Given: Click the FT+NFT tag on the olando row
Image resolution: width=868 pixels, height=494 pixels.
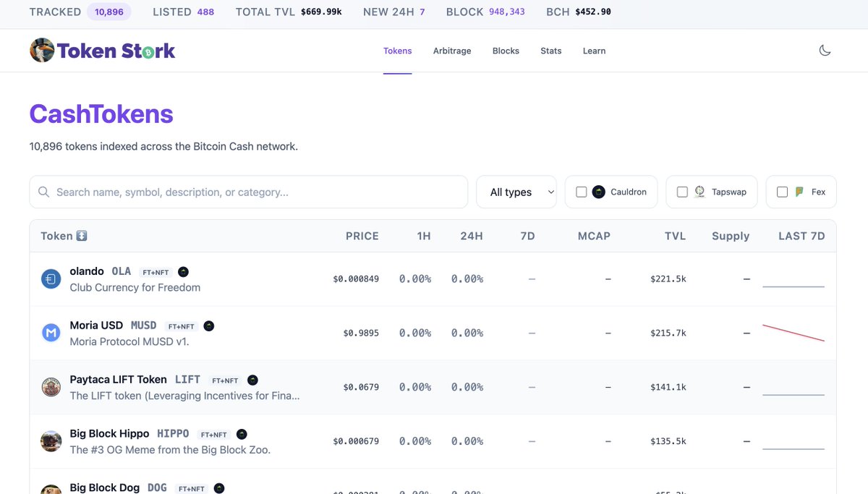Looking at the screenshot, I should click(155, 273).
